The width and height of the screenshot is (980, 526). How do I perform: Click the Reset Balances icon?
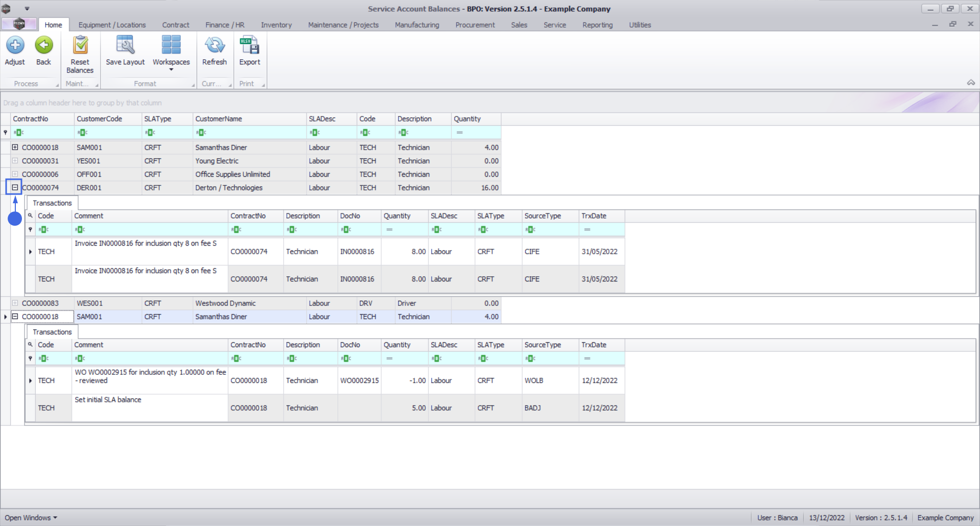pos(80,45)
